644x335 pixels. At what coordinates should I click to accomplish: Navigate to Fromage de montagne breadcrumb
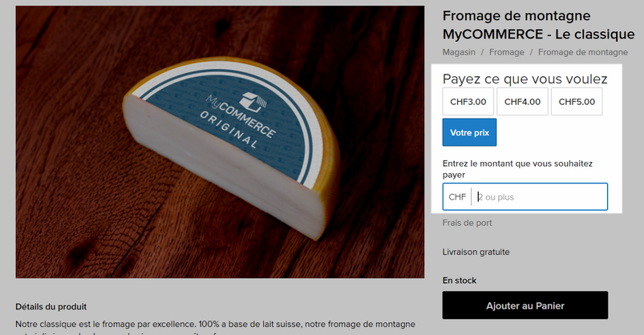[583, 52]
